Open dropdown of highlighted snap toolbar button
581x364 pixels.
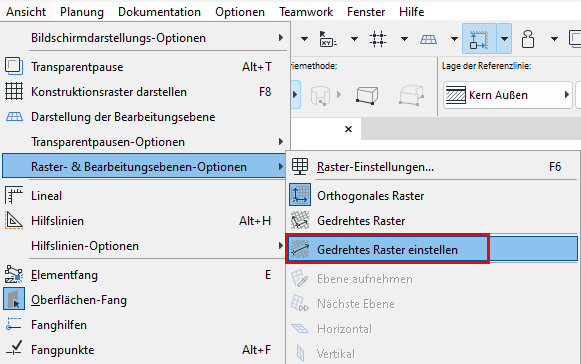[x=504, y=39]
